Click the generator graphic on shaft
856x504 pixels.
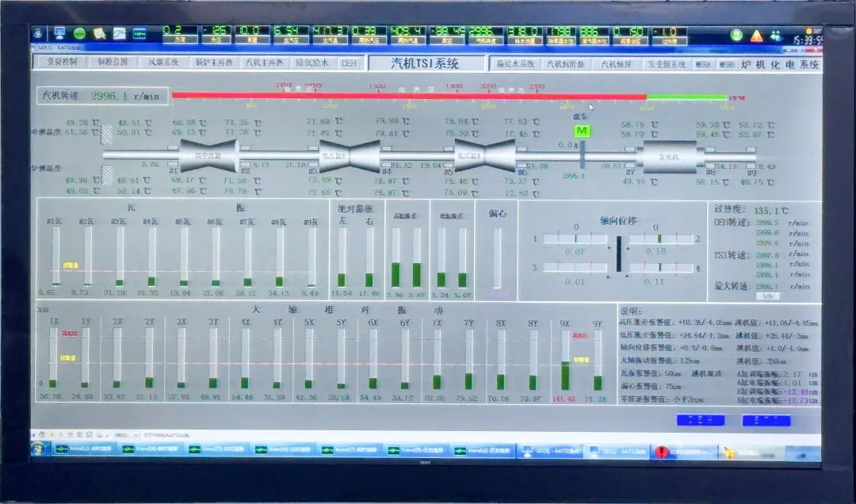[x=670, y=157]
